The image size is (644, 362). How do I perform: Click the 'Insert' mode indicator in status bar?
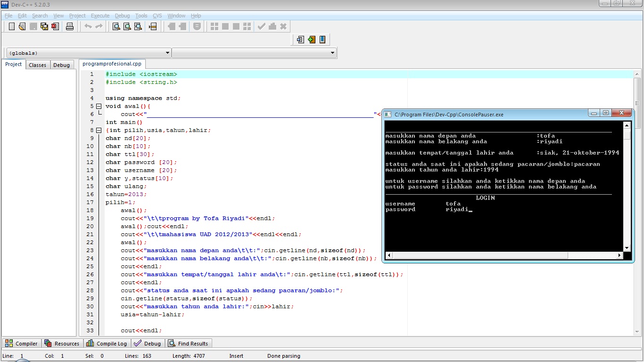tap(237, 356)
